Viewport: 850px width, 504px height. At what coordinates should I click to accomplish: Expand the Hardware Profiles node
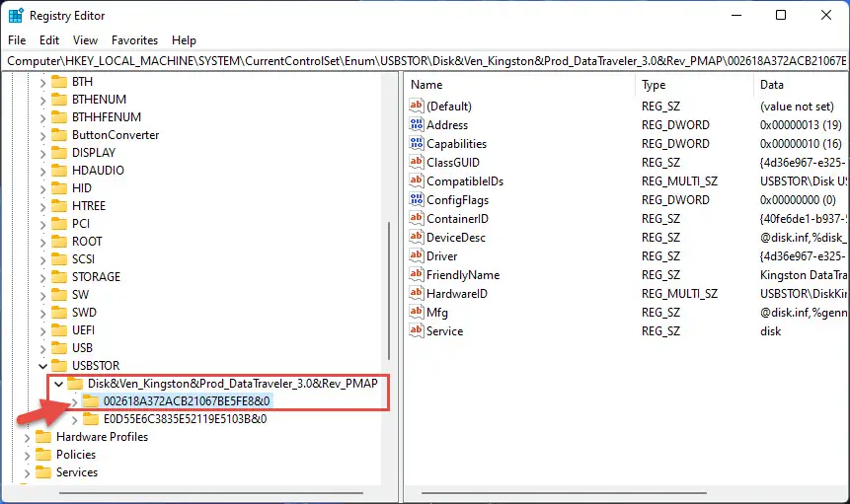tap(27, 437)
